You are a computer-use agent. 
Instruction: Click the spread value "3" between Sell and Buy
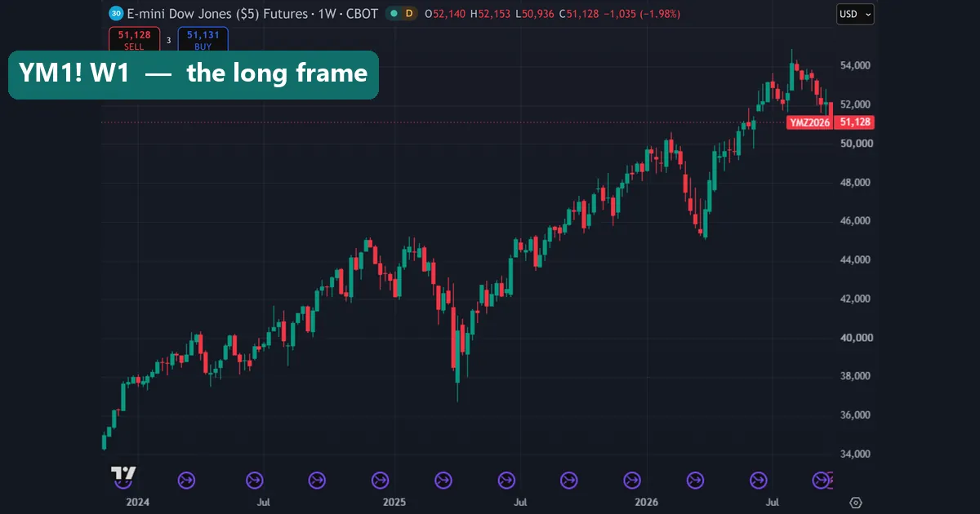click(169, 40)
